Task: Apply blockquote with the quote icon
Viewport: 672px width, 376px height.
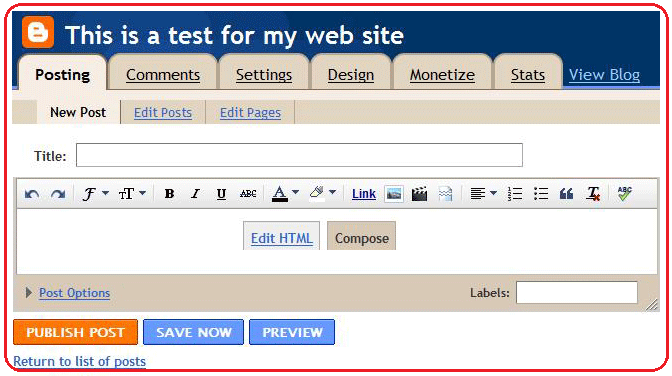Action: (566, 194)
